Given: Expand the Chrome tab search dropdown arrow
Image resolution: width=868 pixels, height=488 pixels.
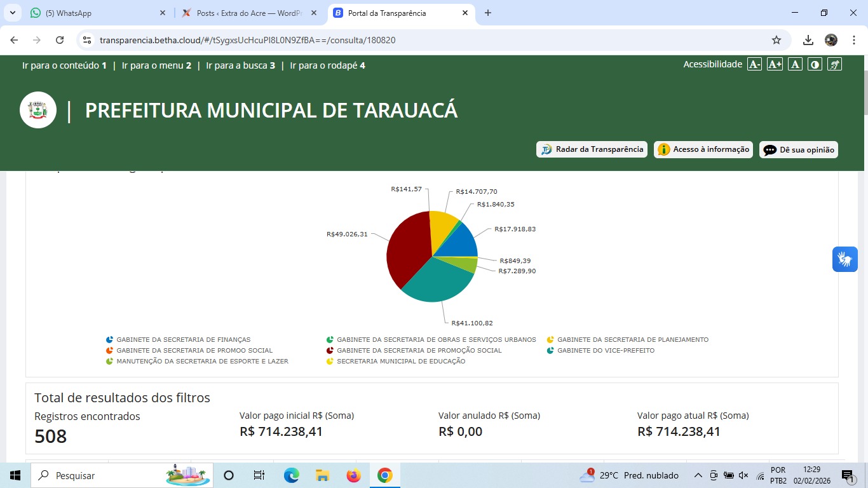Looking at the screenshot, I should [12, 13].
